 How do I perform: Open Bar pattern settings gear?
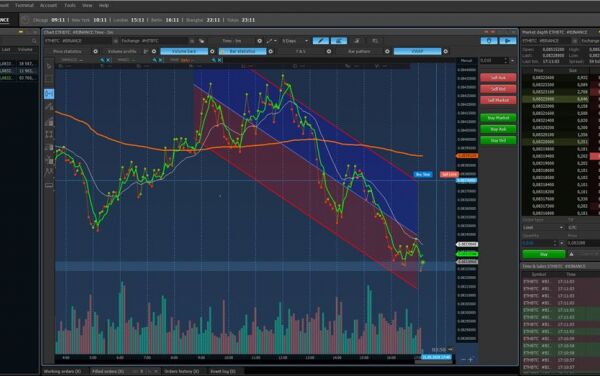click(x=387, y=51)
